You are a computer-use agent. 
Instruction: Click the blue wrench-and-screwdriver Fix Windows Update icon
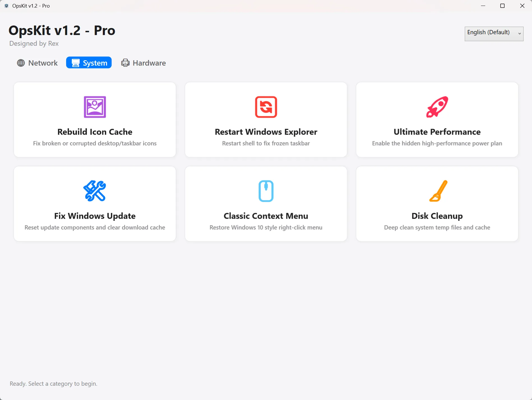click(x=95, y=191)
